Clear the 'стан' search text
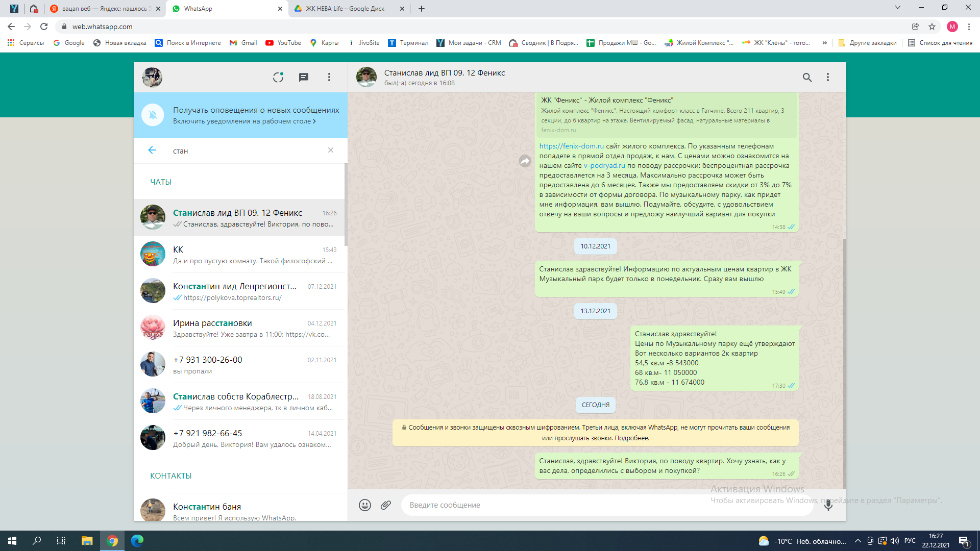 pyautogui.click(x=331, y=150)
